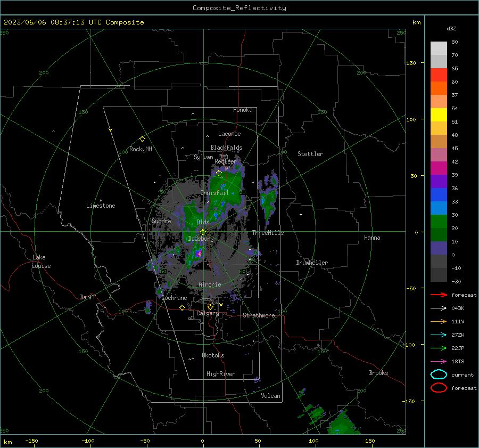Screen dimensions: 479x448
Task: Click the yellow 51-54 dBZ swatch
Action: point(439,115)
